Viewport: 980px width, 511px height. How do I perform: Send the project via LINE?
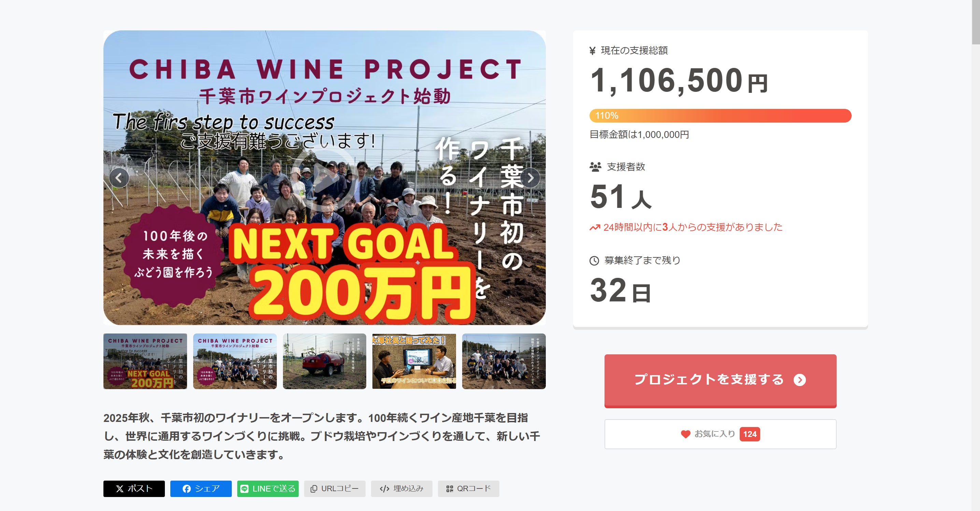click(268, 488)
